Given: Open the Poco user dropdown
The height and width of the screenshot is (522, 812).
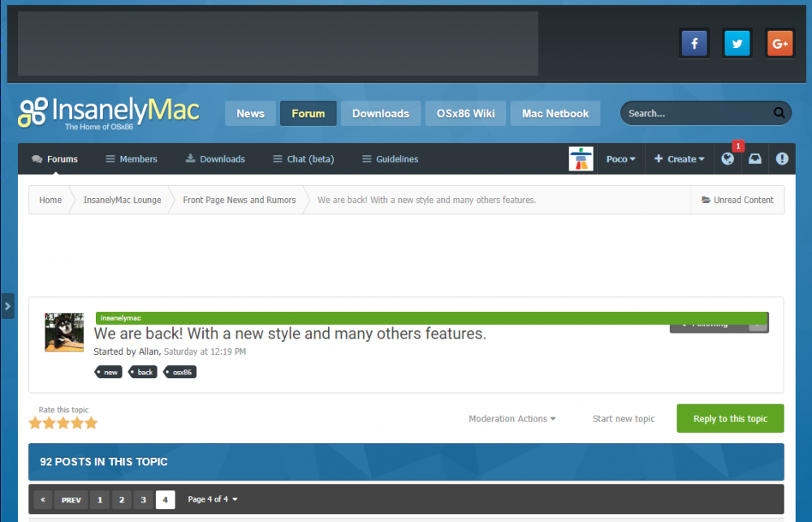Looking at the screenshot, I should coord(621,159).
